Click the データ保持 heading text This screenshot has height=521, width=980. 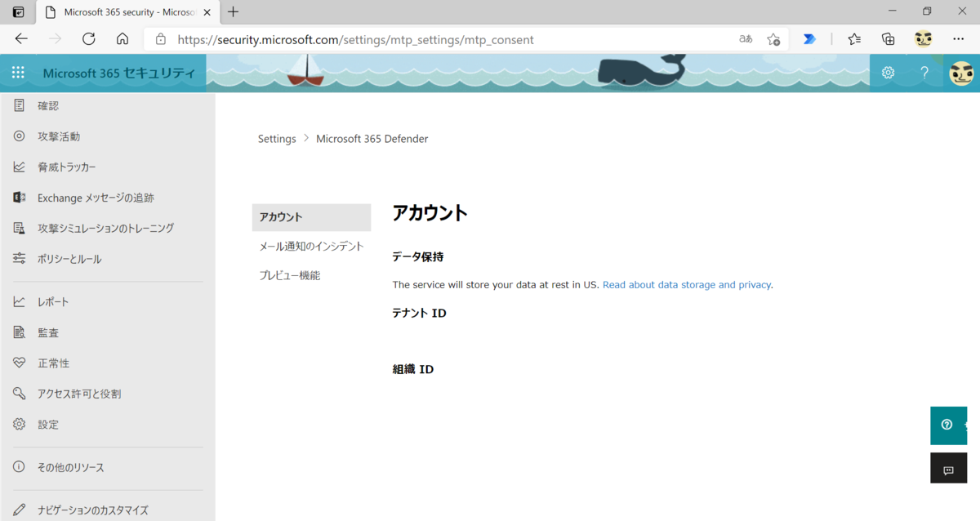[x=418, y=256]
